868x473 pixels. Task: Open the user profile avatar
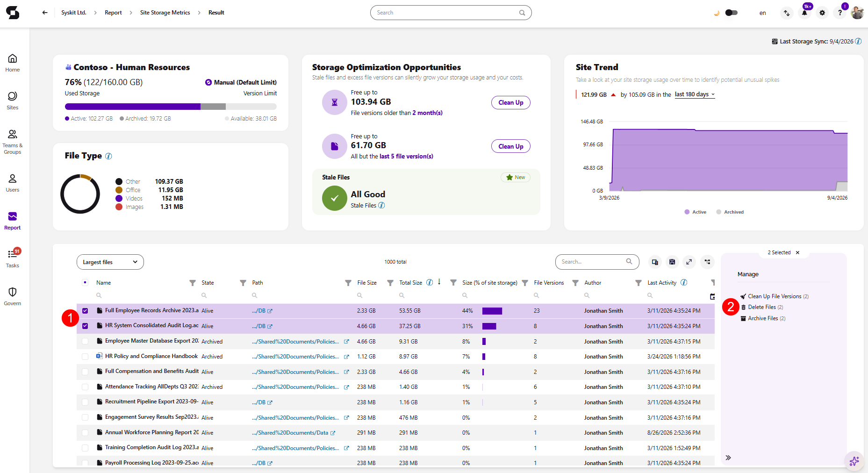tap(857, 13)
